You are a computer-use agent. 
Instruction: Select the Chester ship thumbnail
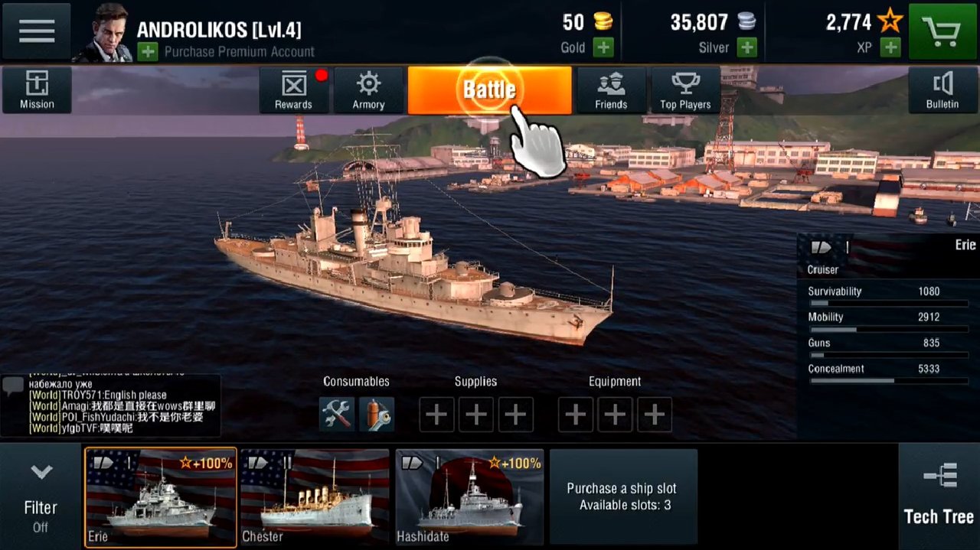click(315, 496)
